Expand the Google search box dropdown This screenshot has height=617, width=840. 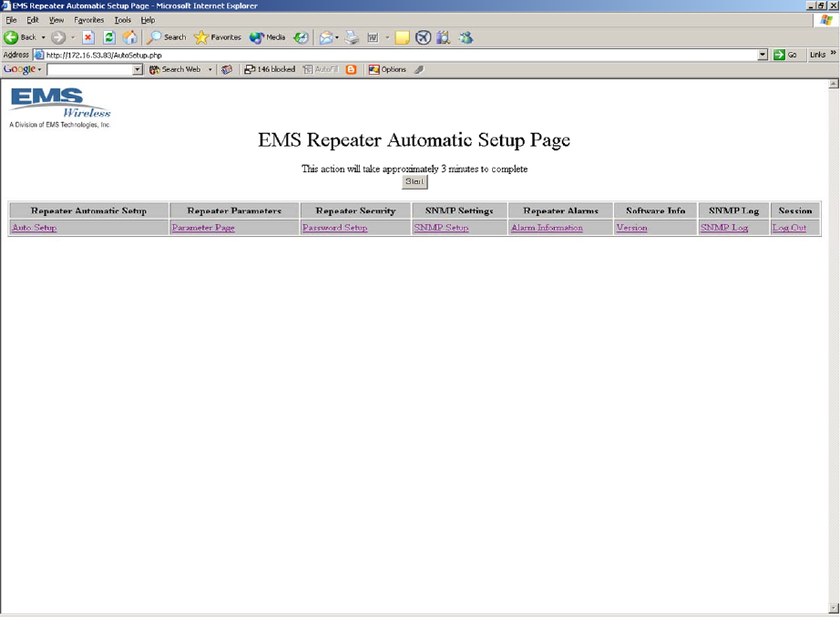(138, 69)
